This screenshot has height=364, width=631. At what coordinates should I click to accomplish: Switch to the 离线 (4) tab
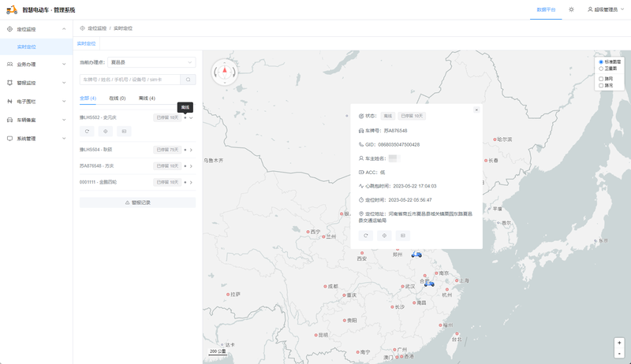click(x=147, y=98)
